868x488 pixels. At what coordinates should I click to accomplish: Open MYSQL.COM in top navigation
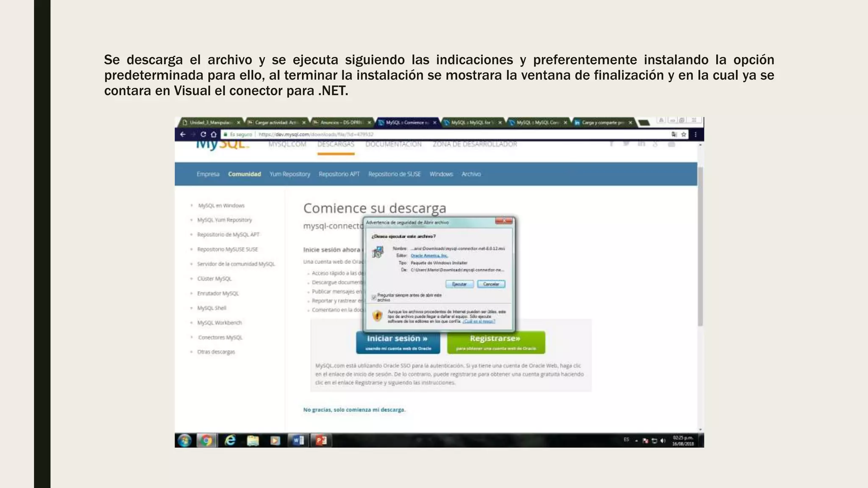(287, 144)
